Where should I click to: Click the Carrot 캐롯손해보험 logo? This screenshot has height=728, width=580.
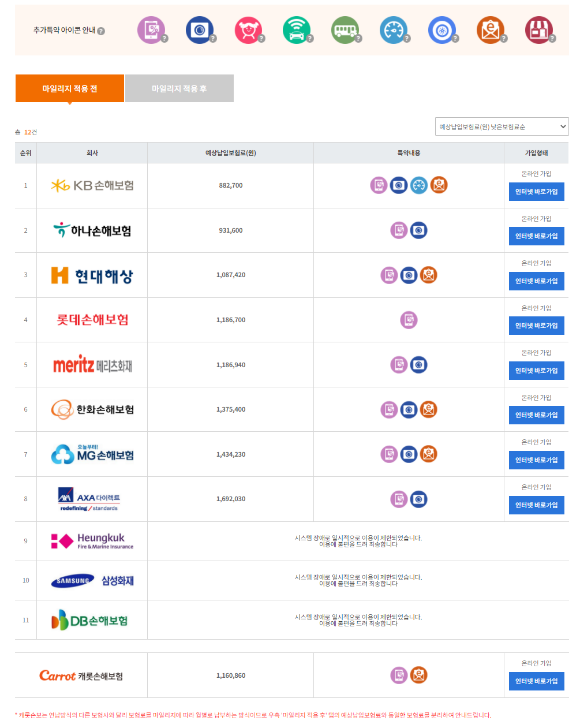point(81,675)
